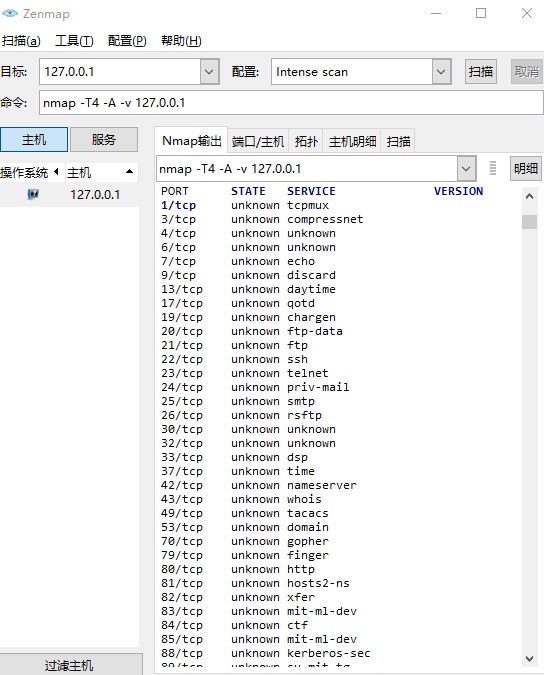
Task: Switch to the 端口/主机 tab
Action: pos(258,141)
